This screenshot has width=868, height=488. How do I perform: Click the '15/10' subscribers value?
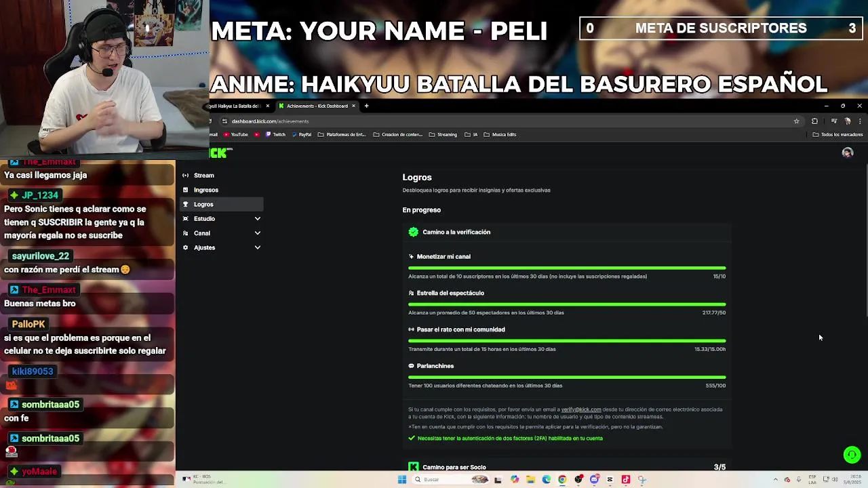click(719, 277)
